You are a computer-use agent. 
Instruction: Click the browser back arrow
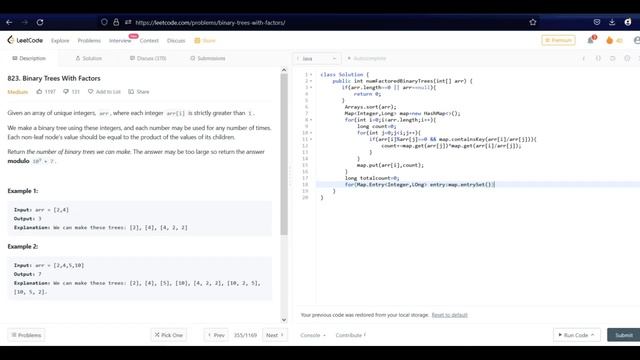tap(9, 22)
